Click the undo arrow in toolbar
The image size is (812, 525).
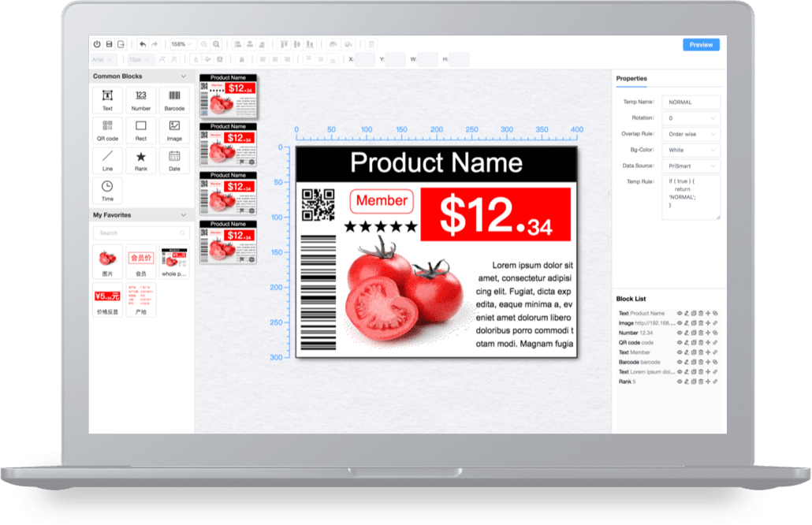click(x=142, y=45)
